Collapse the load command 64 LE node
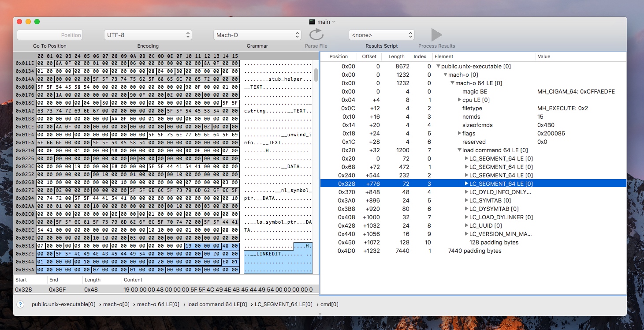Screen dimensions: 644x330 pos(459,150)
